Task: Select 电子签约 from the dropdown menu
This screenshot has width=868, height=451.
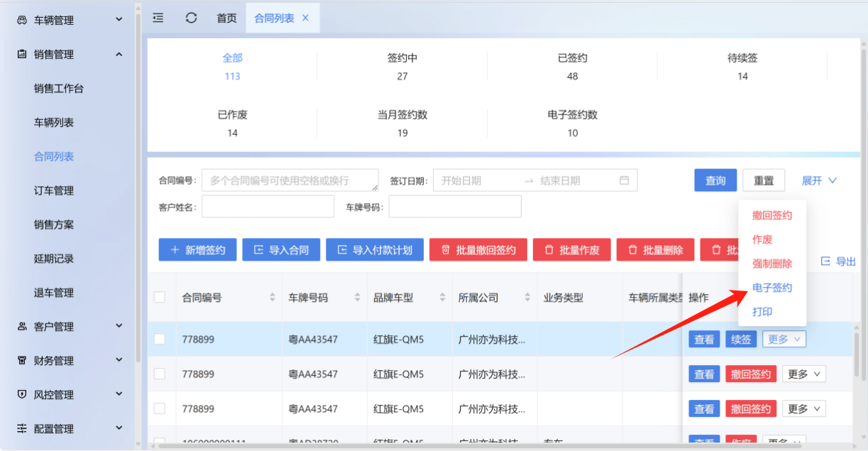Action: (x=772, y=288)
